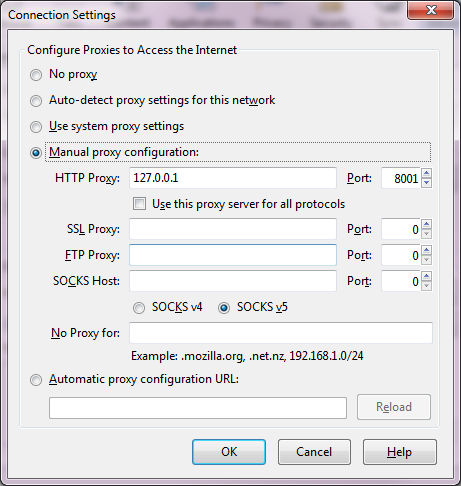Viewport: 461px width, 486px height.
Task: Click the Example: .mozilla.org hint text
Action: [x=247, y=356]
